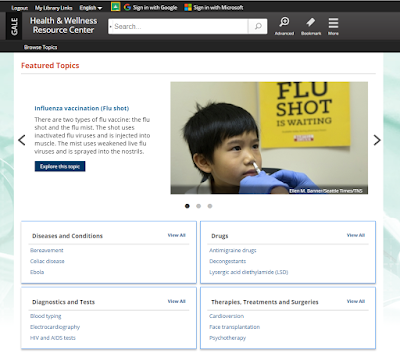The width and height of the screenshot is (400, 364).
Task: Open the More hamburger menu
Action: click(x=333, y=23)
